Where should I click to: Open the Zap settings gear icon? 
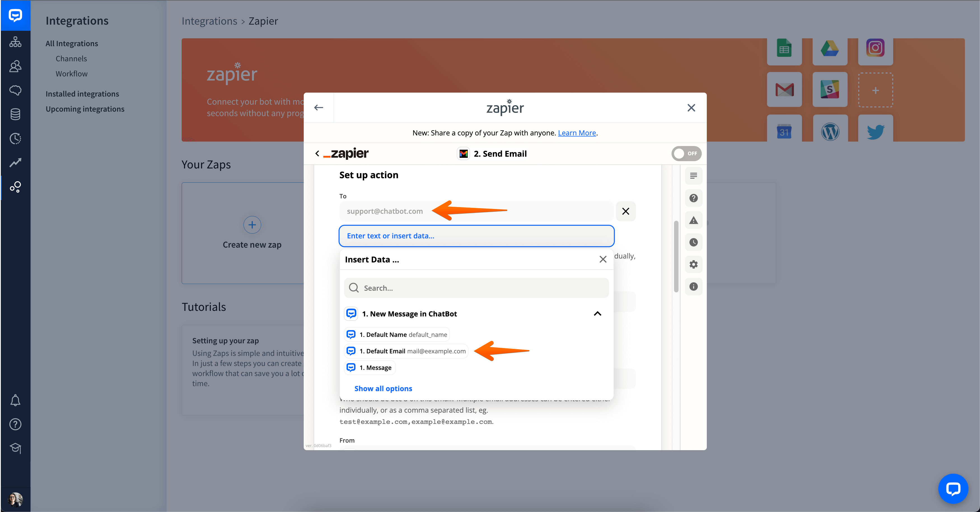[694, 264]
